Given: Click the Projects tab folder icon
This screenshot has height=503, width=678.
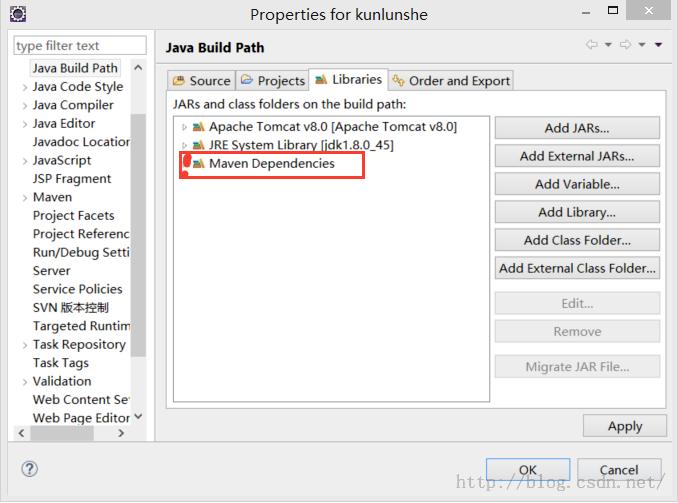Looking at the screenshot, I should click(246, 80).
